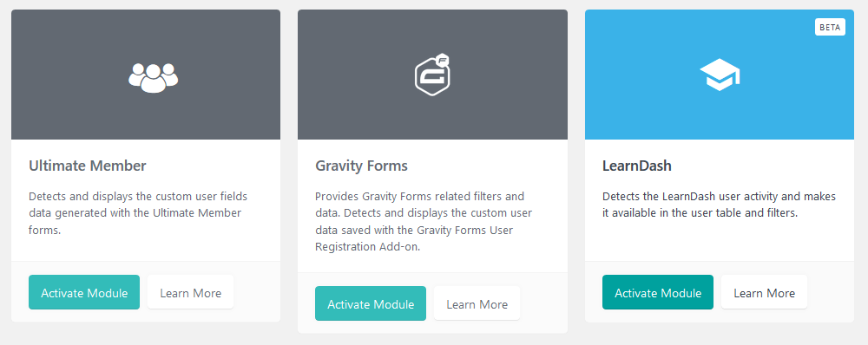
Task: Open Learn More for Ultimate Member
Action: tap(190, 292)
